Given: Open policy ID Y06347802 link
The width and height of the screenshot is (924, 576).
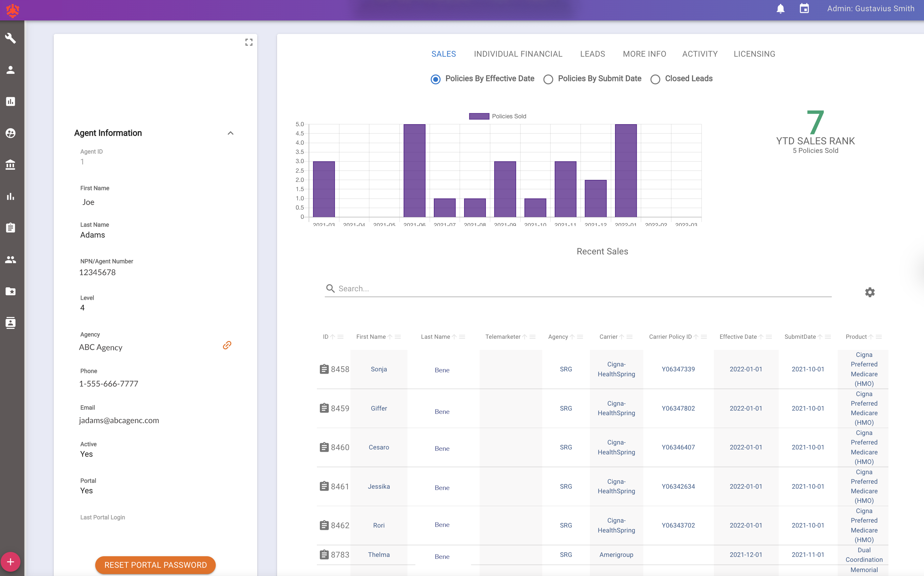Looking at the screenshot, I should pos(678,408).
